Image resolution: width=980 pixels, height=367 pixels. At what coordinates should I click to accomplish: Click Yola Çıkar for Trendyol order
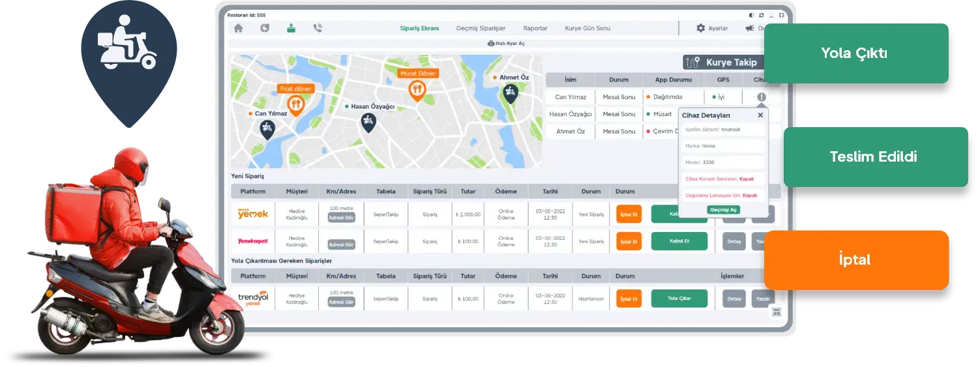point(679,299)
